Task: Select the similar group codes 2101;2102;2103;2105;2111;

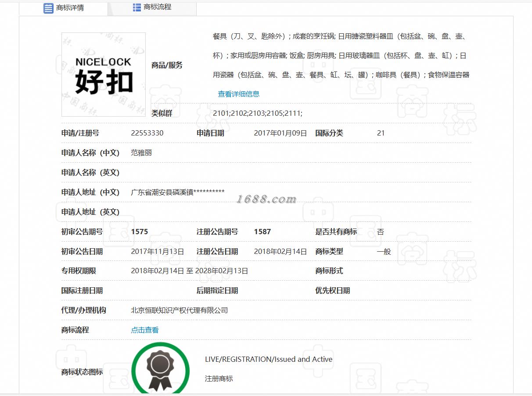Action: pyautogui.click(x=258, y=114)
